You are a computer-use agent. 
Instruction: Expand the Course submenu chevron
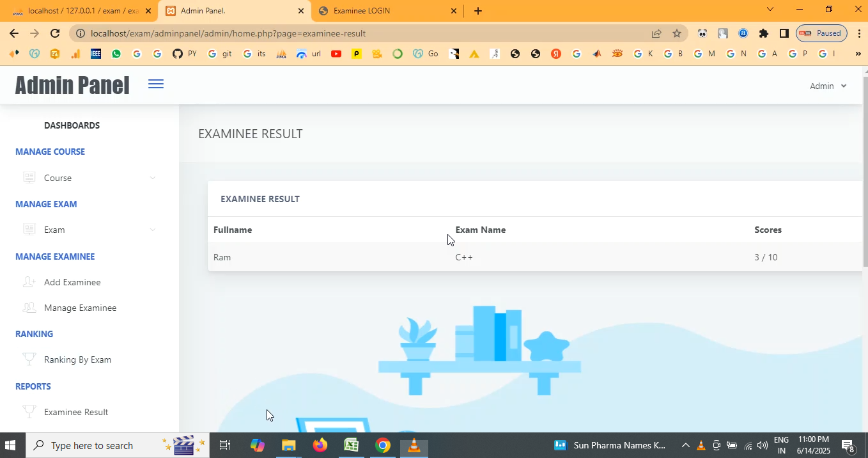(152, 178)
